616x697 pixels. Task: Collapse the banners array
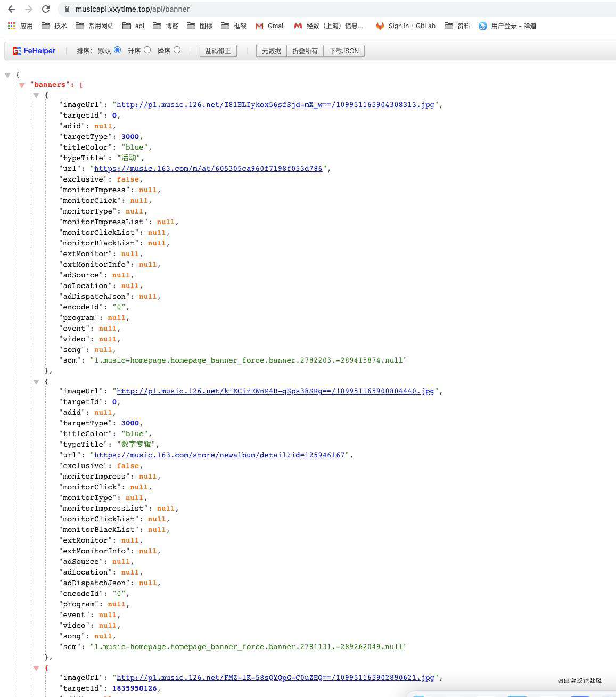22,85
